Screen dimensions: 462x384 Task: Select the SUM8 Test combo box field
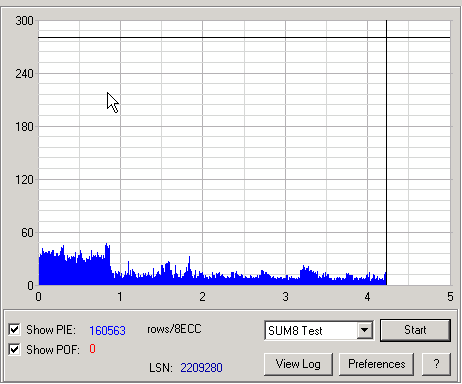point(319,330)
